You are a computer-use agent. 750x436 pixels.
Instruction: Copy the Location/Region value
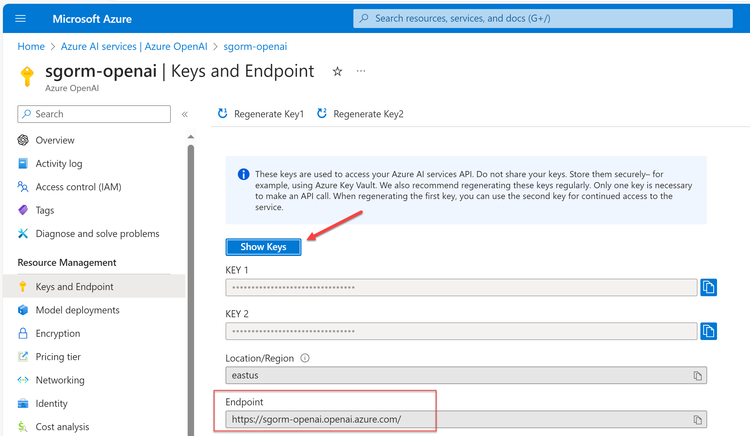[698, 376]
